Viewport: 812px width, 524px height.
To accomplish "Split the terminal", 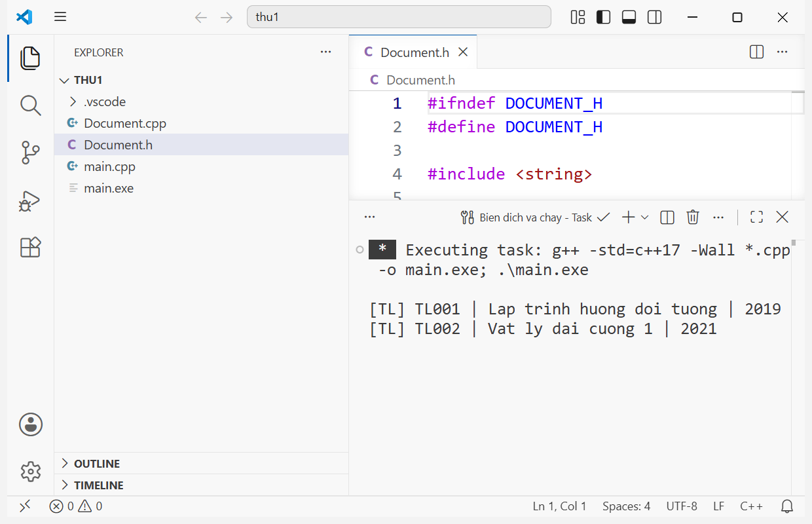I will click(x=667, y=217).
